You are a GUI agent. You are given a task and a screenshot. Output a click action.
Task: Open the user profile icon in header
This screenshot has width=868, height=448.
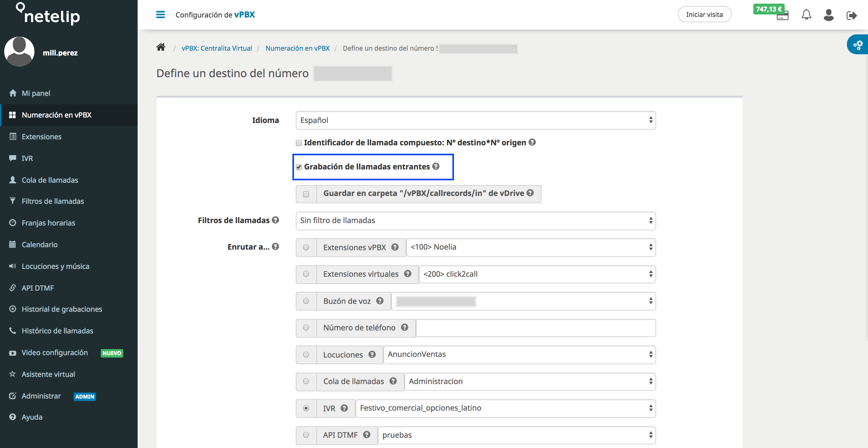pyautogui.click(x=828, y=15)
